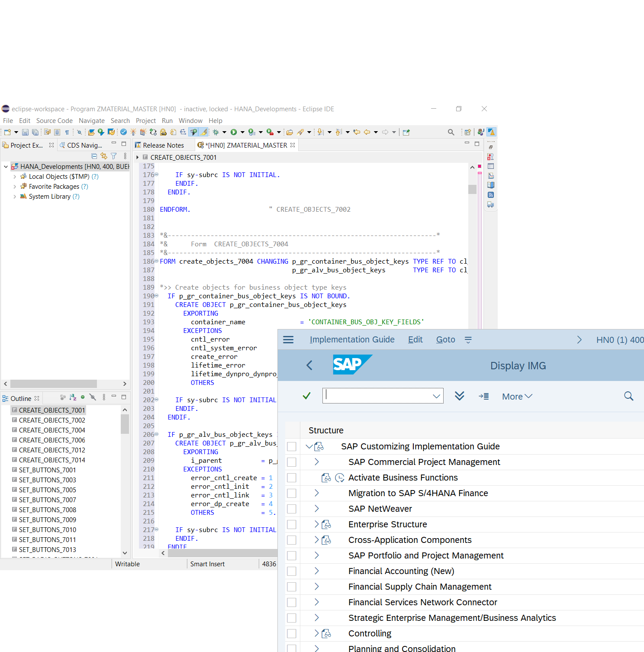Click the RSS feed icon in right sidebar
The height and width of the screenshot is (652, 644).
click(x=491, y=195)
